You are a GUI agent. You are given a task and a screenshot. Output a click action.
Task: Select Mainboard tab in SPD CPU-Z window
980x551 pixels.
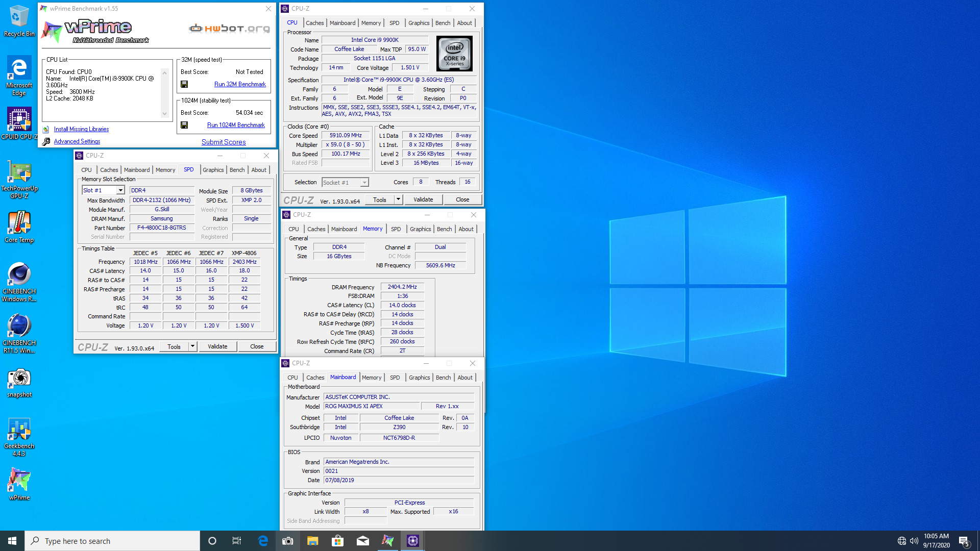tap(137, 170)
